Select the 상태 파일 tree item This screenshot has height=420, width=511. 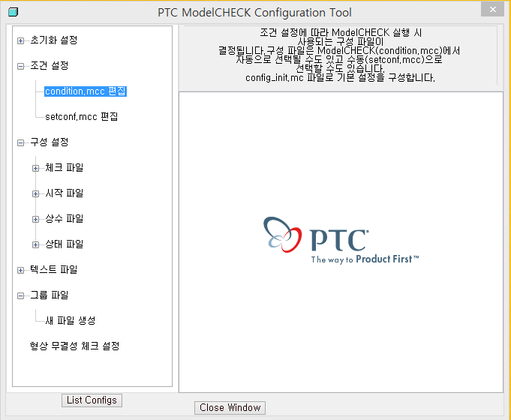coord(65,244)
